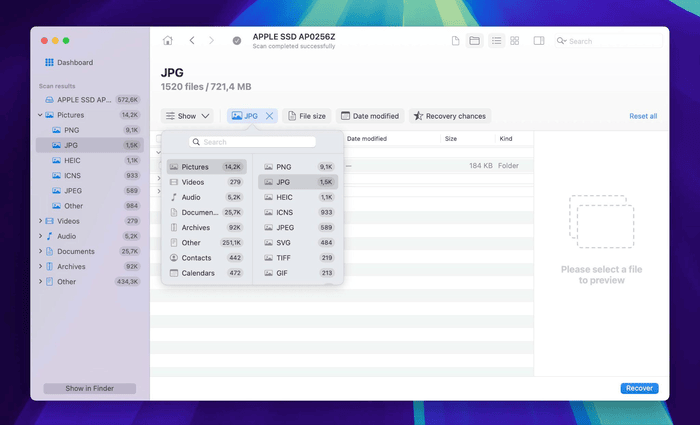Image resolution: width=700 pixels, height=425 pixels.
Task: Choose Documen... in the popup category list
Action: point(206,212)
